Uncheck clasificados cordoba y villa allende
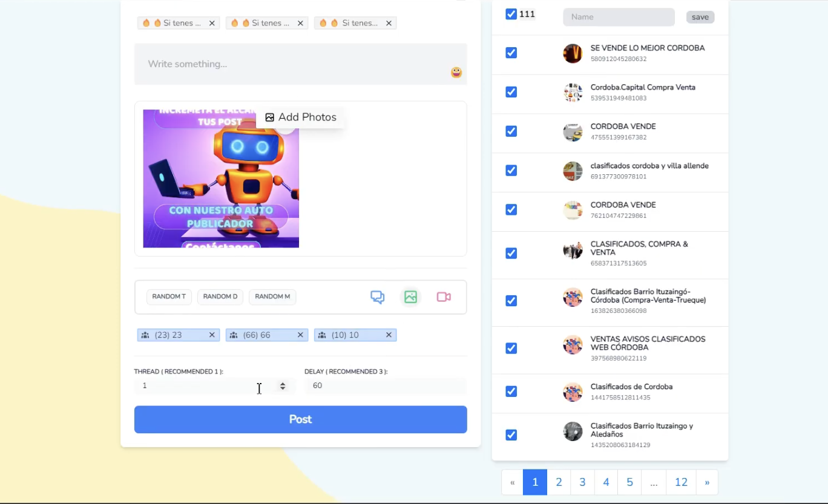Image resolution: width=828 pixels, height=504 pixels. pos(511,171)
